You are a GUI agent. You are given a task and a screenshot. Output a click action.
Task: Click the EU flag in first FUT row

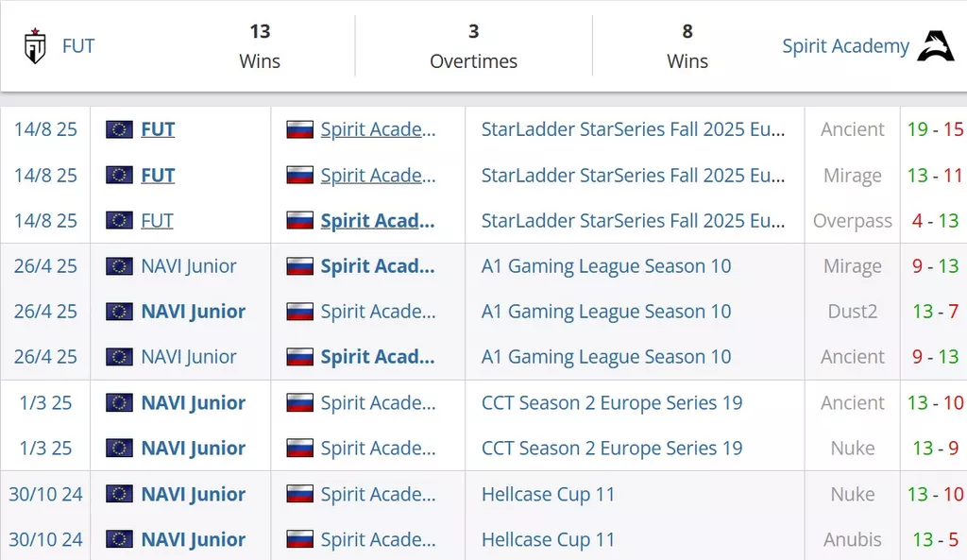[119, 129]
